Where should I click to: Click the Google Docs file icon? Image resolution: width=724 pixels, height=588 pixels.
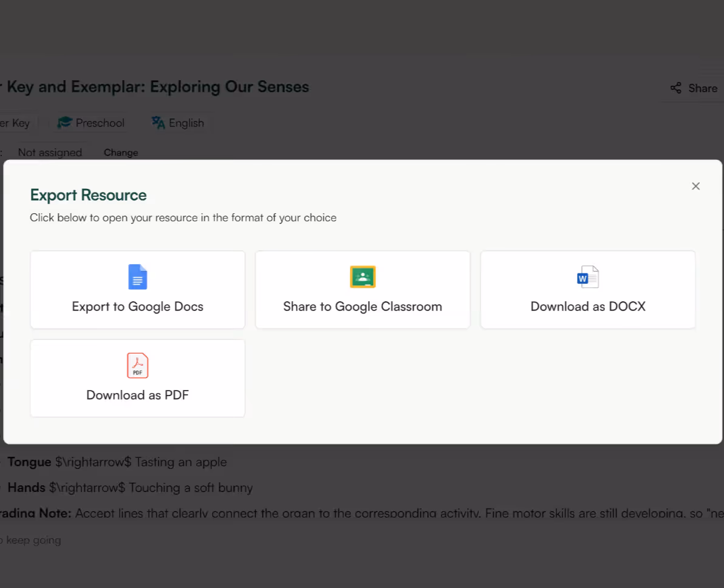point(138,276)
